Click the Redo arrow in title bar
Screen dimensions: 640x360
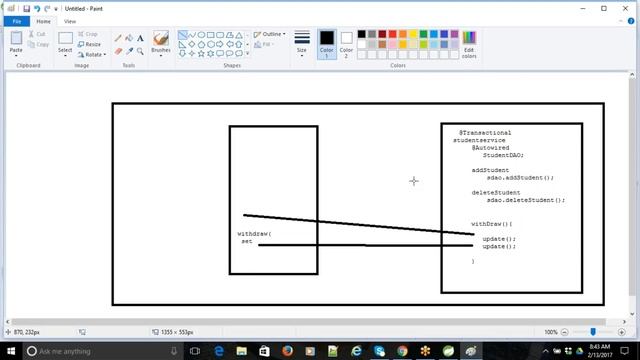click(47, 9)
